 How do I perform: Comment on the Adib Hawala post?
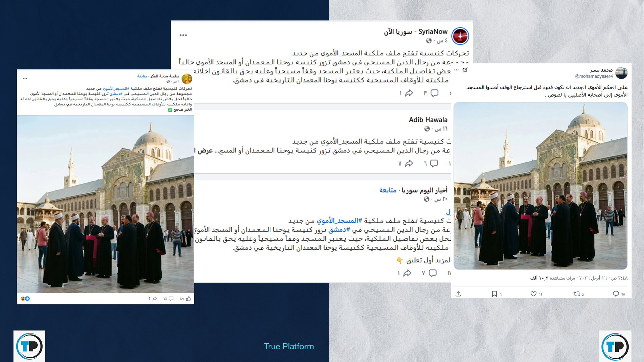coord(434,164)
